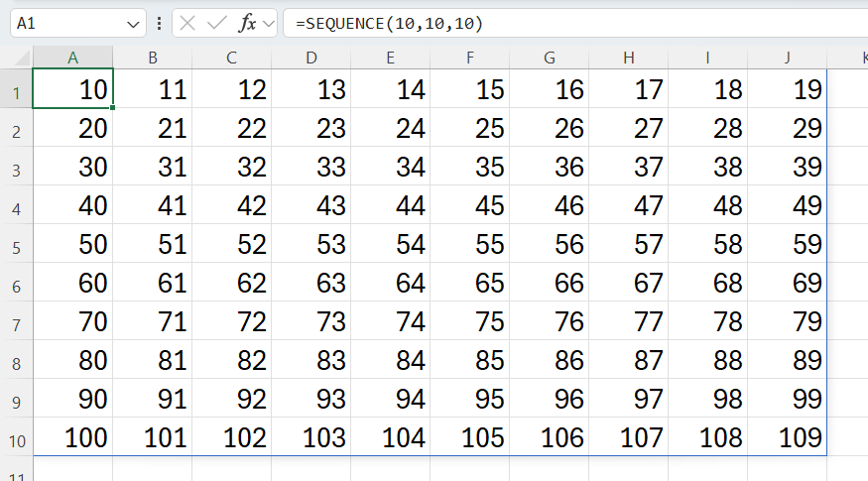Select the cell containing 99
Viewport: 868px width, 481px height.
click(788, 398)
